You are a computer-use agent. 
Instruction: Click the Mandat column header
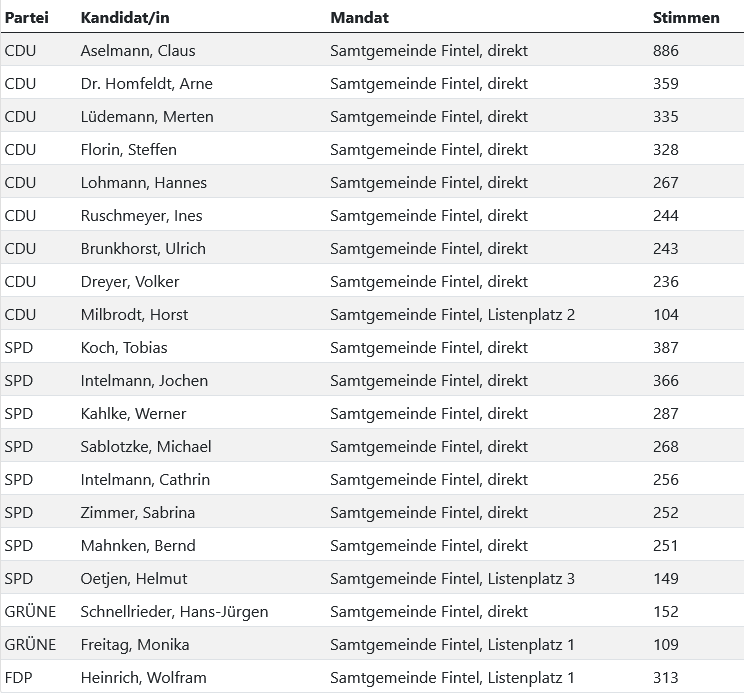359,17
